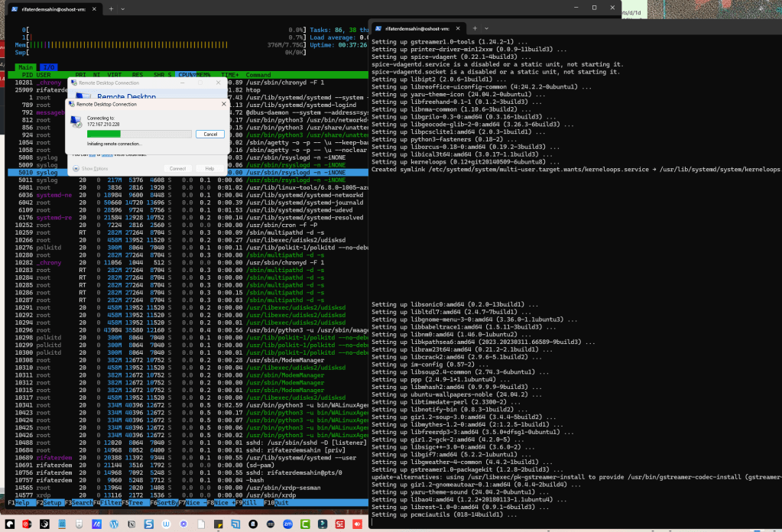Open a new tab in the left terminal
The height and width of the screenshot is (532, 782).
[111, 9]
